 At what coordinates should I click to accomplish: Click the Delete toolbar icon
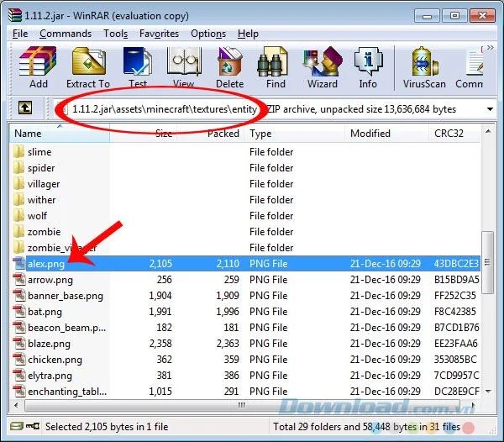point(229,67)
